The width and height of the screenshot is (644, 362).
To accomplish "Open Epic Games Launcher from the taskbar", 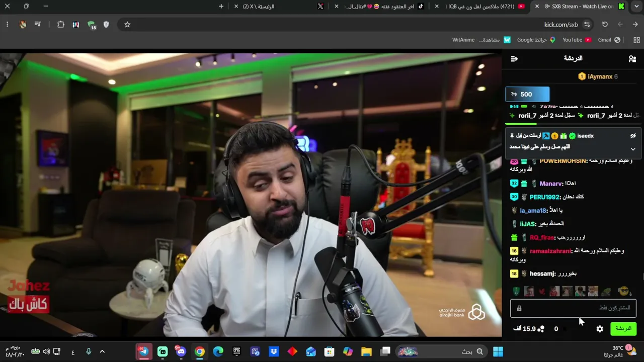I will click(236, 351).
